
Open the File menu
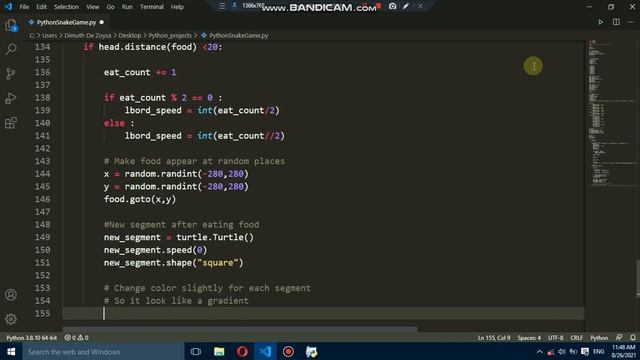(x=24, y=7)
